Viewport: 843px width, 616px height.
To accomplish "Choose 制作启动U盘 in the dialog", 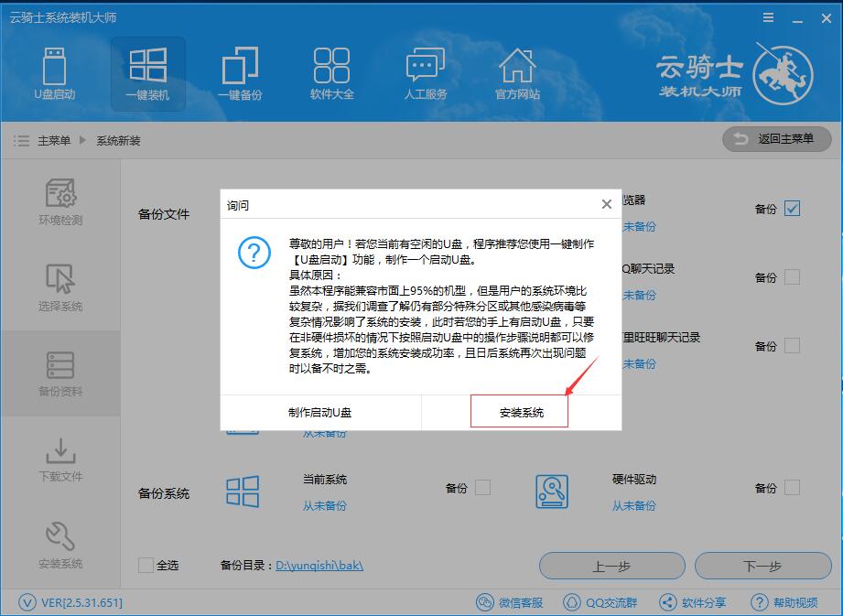I will click(x=320, y=413).
